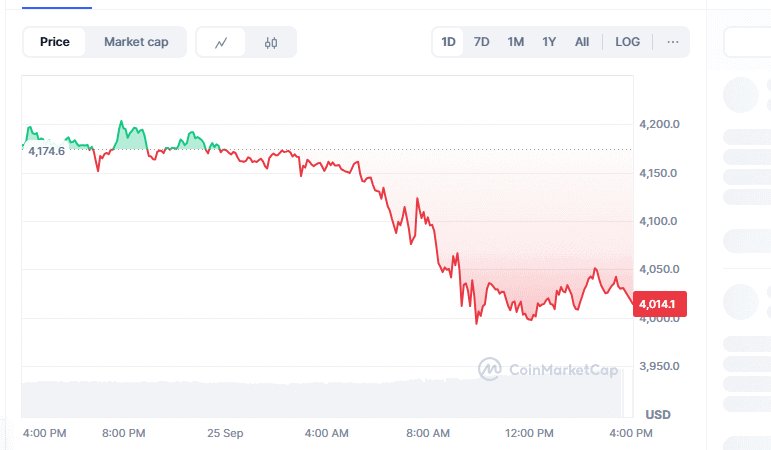Screen dimensions: 771x450
Task: Click the 4,174.6 opening price label
Action: (46, 151)
